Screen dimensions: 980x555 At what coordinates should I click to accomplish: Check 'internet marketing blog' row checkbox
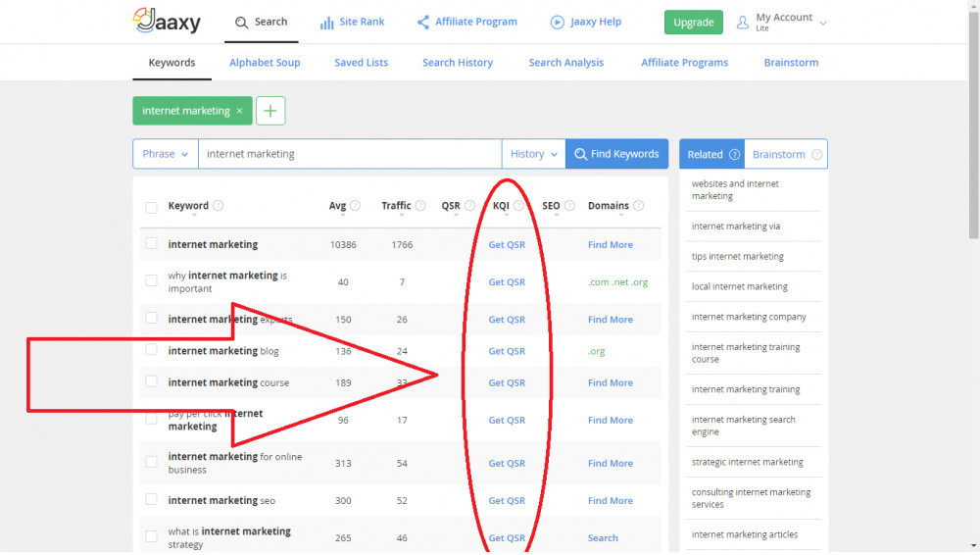click(151, 349)
